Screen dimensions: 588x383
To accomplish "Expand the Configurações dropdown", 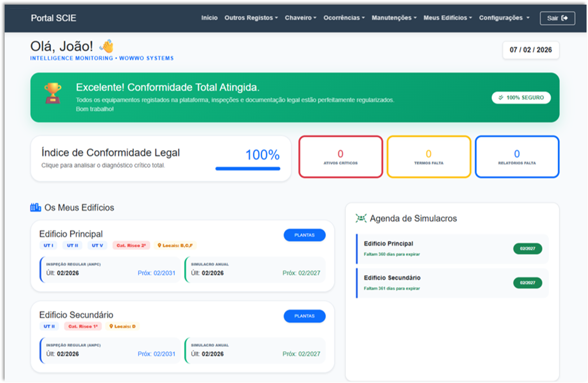I will [x=504, y=18].
